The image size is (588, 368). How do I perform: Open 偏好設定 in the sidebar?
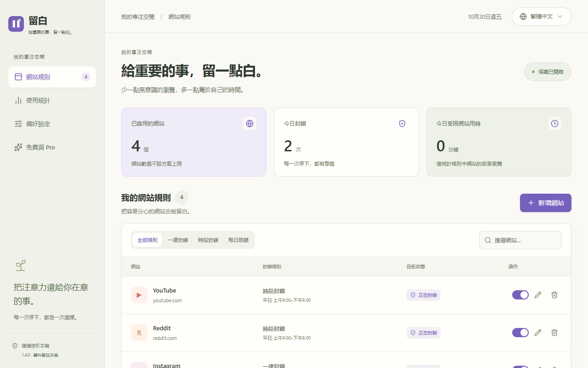[x=52, y=124]
